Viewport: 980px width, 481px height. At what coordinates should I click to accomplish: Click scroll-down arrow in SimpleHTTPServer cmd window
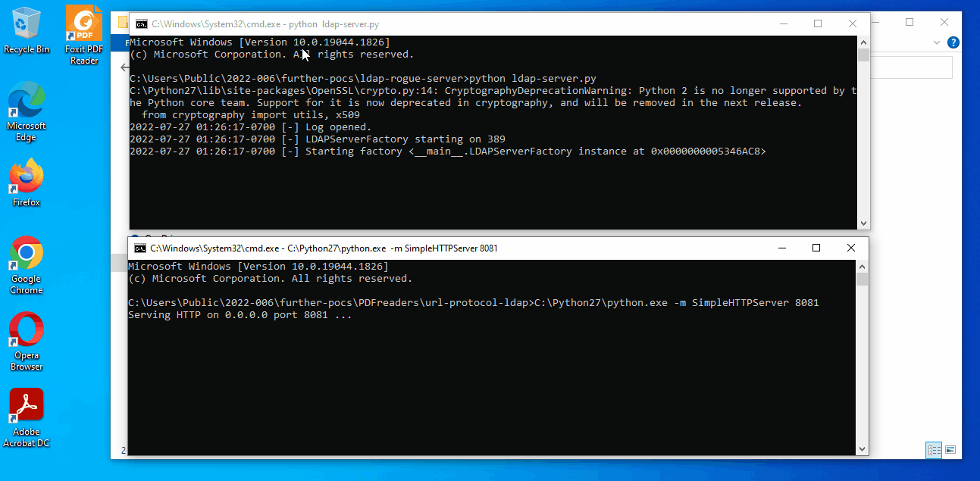[862, 449]
